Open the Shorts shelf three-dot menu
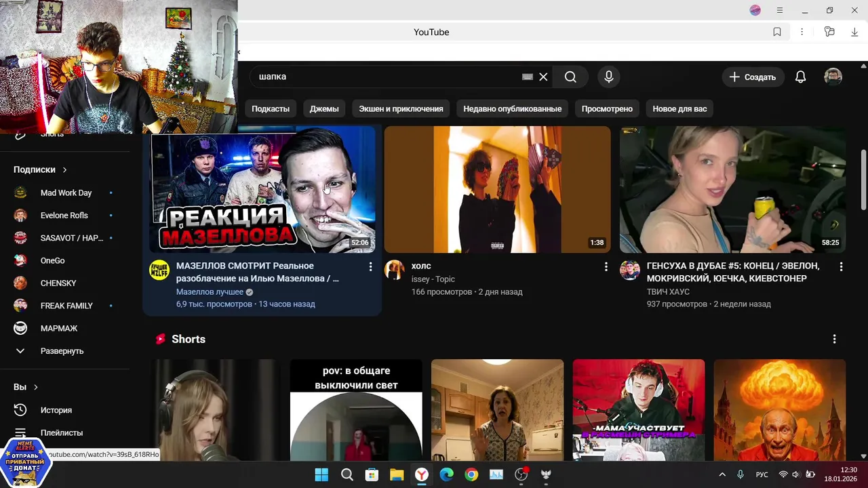Viewport: 868px width, 488px height. tap(834, 339)
